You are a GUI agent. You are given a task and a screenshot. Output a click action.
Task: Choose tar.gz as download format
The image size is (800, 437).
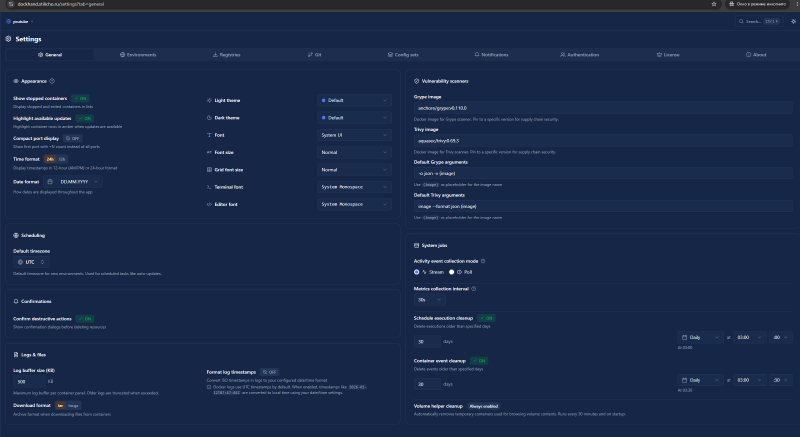(73, 406)
